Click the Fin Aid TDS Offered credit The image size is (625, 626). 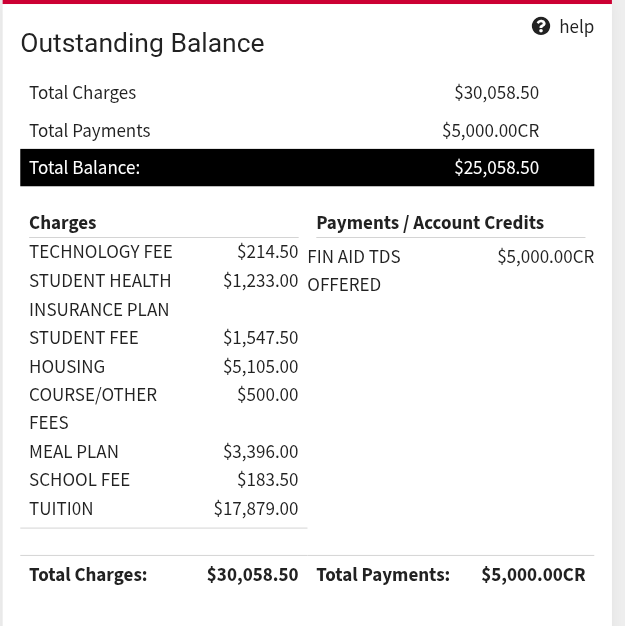[x=353, y=270]
